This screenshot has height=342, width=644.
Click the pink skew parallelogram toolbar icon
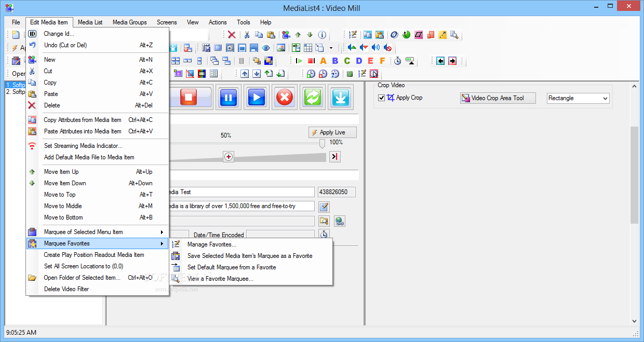coord(419,35)
